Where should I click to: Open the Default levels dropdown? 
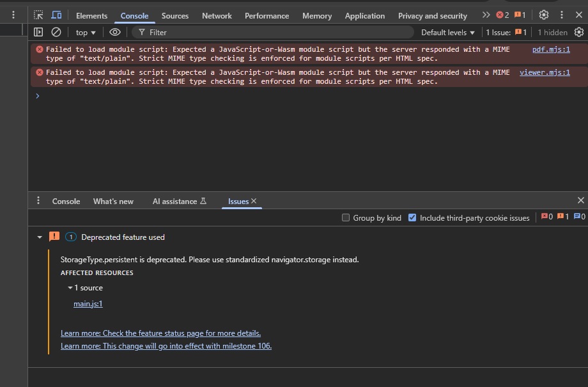click(447, 32)
